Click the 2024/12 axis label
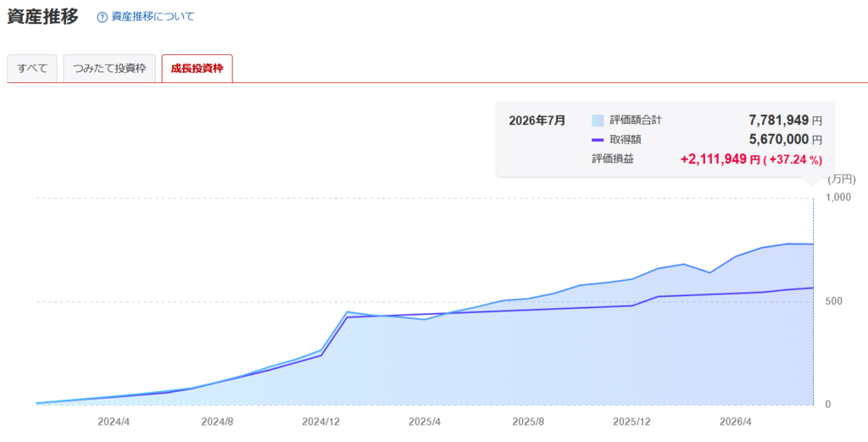Screen dimensions: 868x442 pyautogui.click(x=321, y=422)
